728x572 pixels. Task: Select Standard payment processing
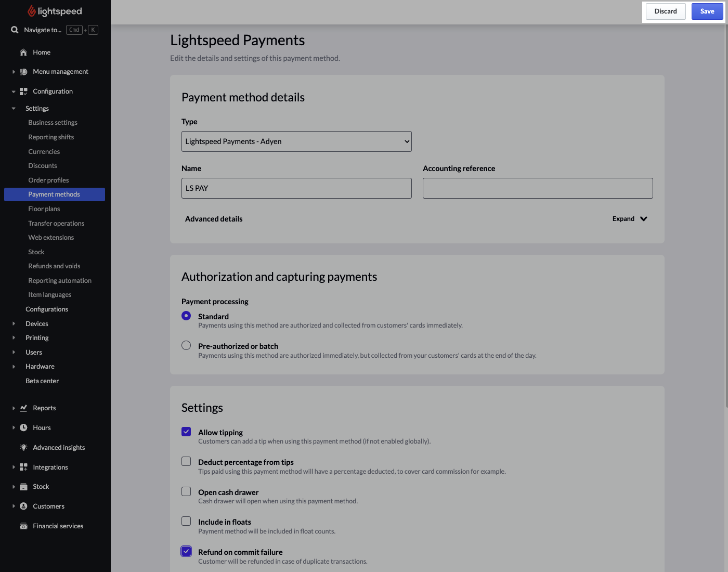click(x=186, y=316)
